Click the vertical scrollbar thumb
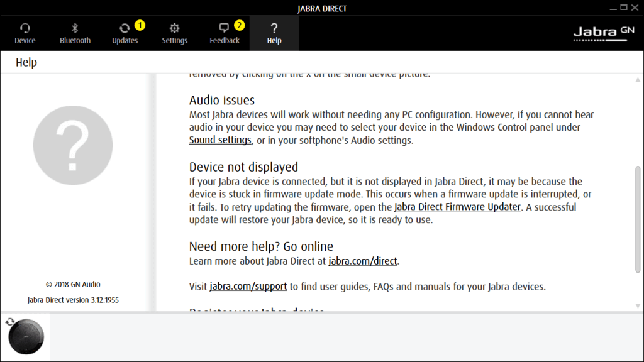The height and width of the screenshot is (362, 644). click(x=638, y=219)
